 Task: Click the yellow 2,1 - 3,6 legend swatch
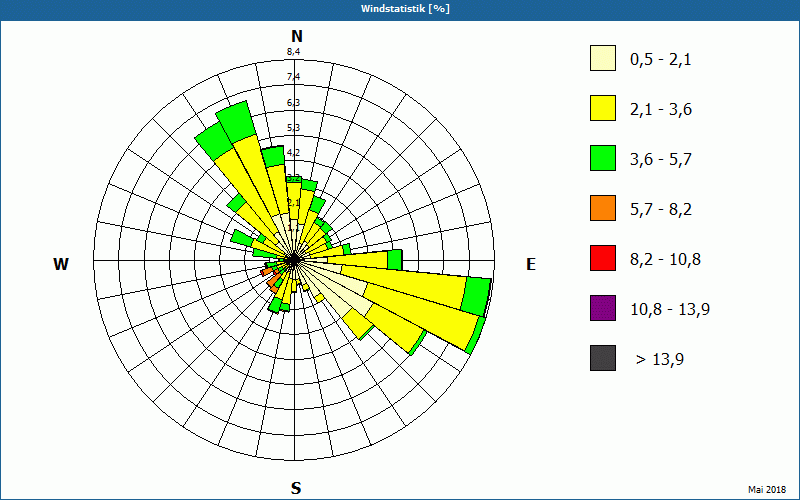click(x=603, y=108)
